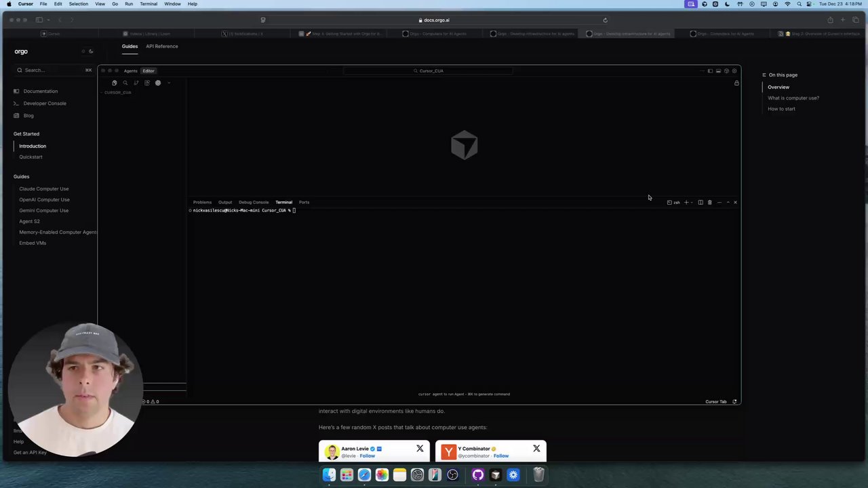Open the Problems panel tab
The height and width of the screenshot is (488, 868).
click(x=202, y=202)
